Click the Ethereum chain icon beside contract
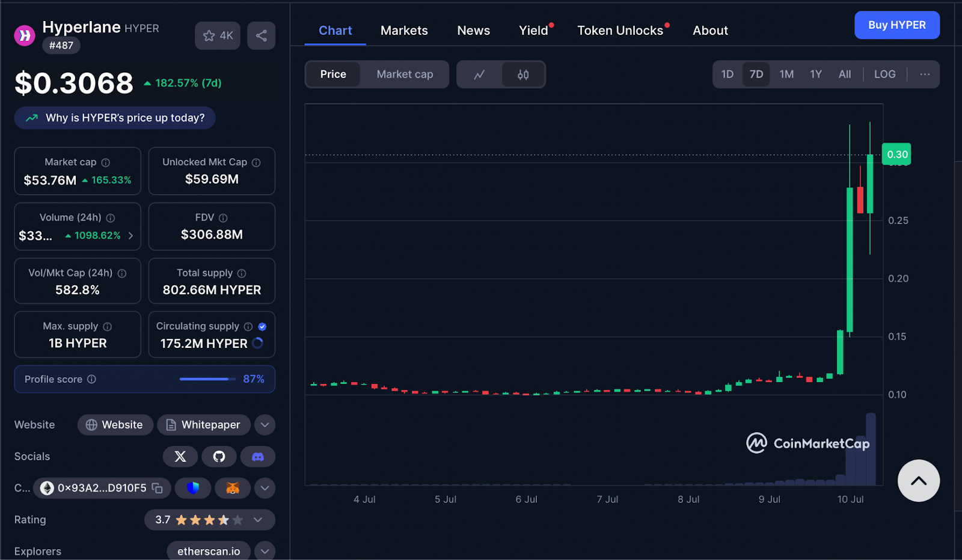962x560 pixels. 47,488
